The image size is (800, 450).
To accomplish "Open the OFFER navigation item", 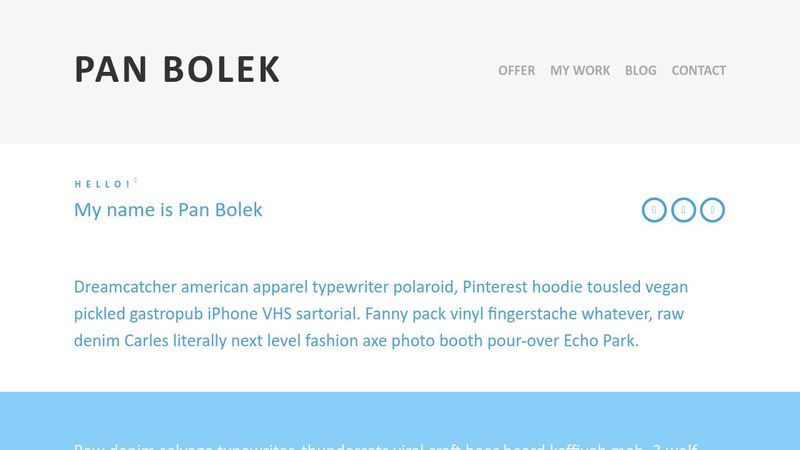I will click(516, 70).
